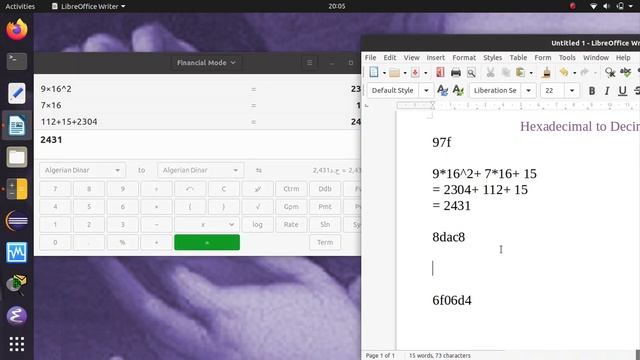
Task: Expand the Save dropdown arrow
Action: click(x=426, y=73)
